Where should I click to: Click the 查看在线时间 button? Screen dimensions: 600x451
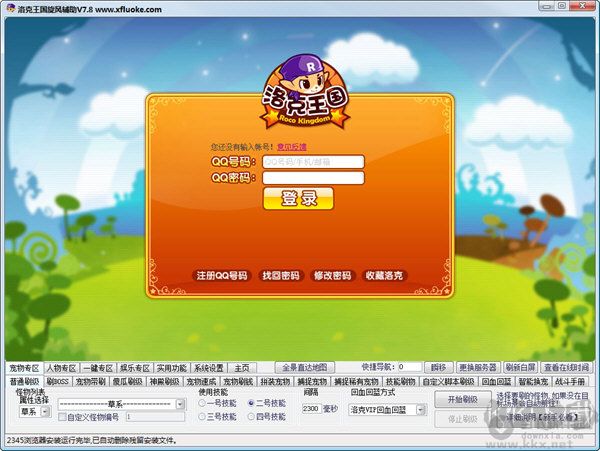(x=567, y=368)
